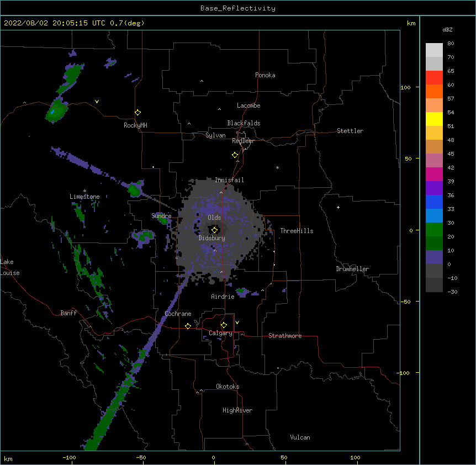Image resolution: width=476 pixels, height=465 pixels.
Task: Click the yellow marker south of RedDeer
Action: tap(235, 155)
